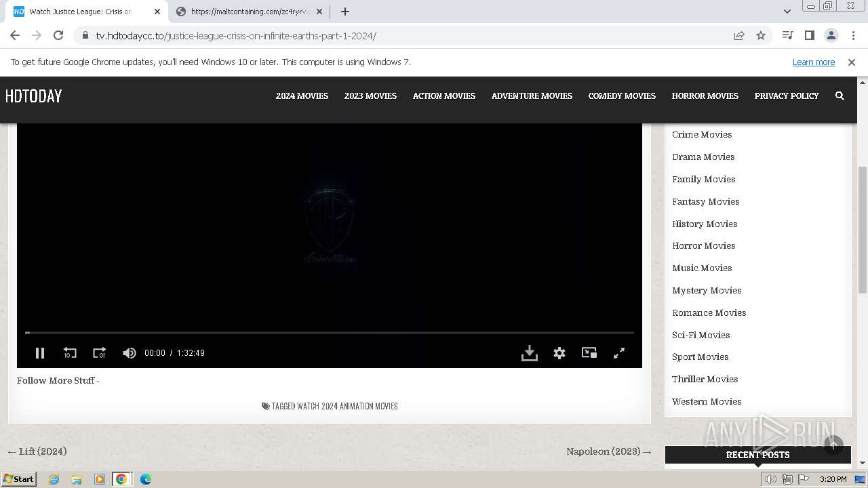The height and width of the screenshot is (488, 868).
Task: Pause the video playback
Action: (40, 353)
